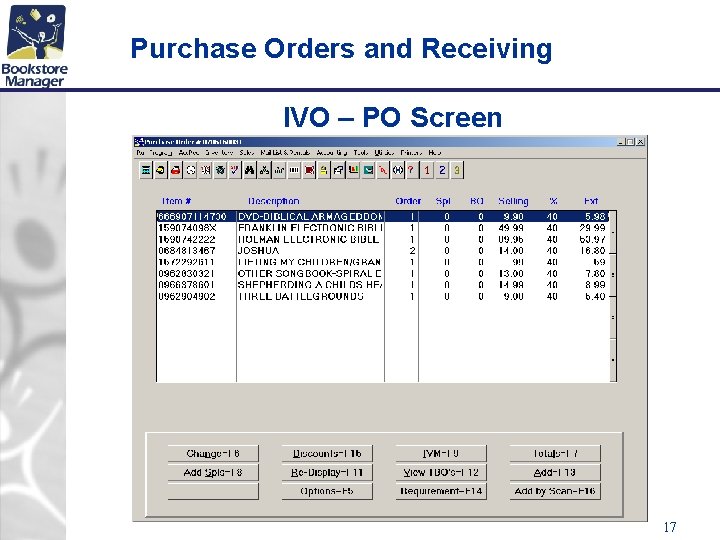Click the item list vertical scrollbar

click(x=613, y=296)
